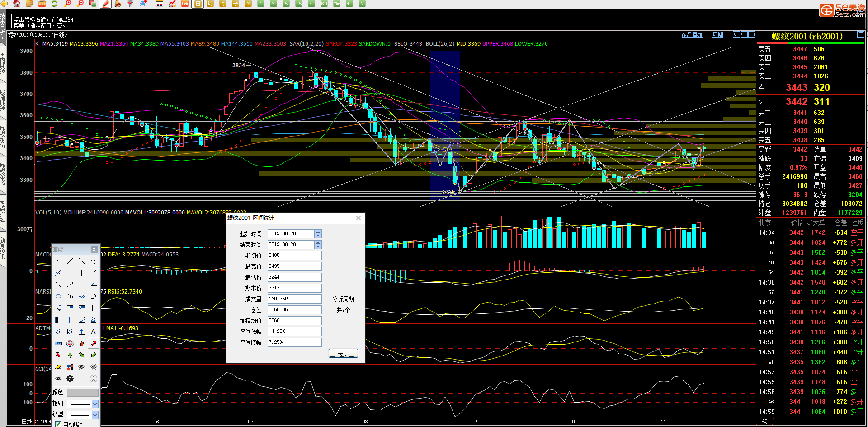
Task: Switch to 4hr period button
Action: pyautogui.click(x=349, y=4)
